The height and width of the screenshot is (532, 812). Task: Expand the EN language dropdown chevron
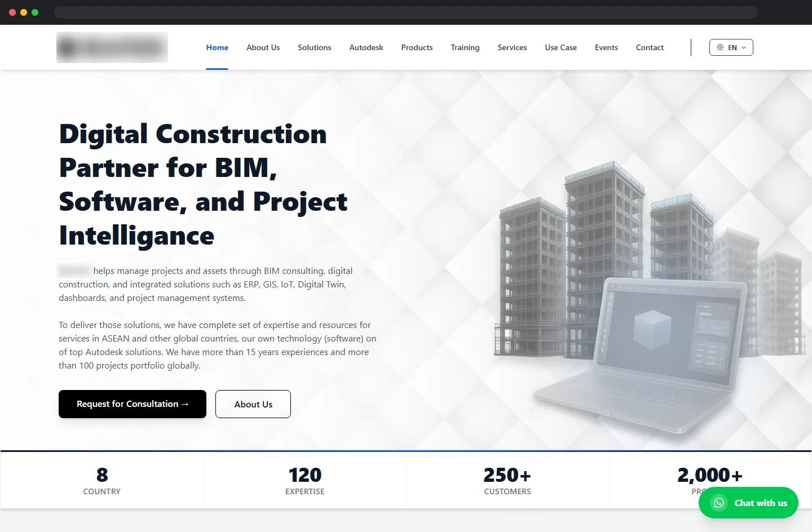744,47
